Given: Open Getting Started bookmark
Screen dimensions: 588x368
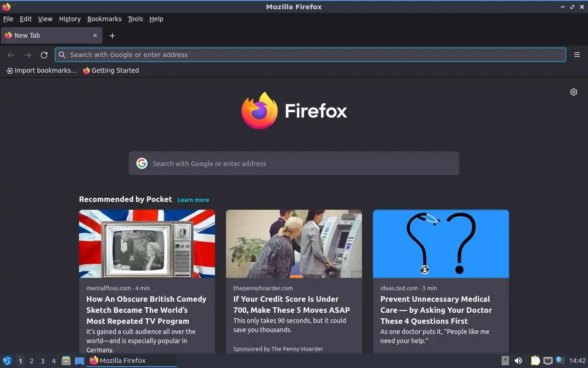Looking at the screenshot, I should (111, 70).
